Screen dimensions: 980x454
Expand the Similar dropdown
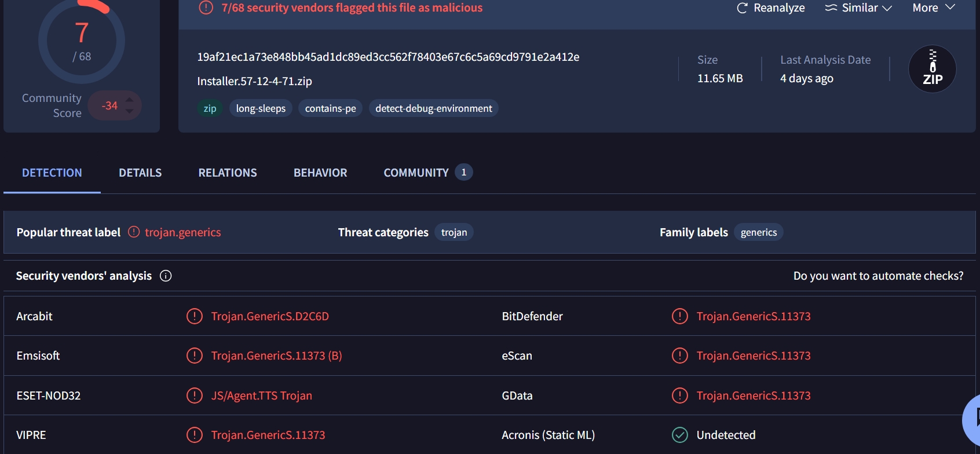tap(858, 8)
